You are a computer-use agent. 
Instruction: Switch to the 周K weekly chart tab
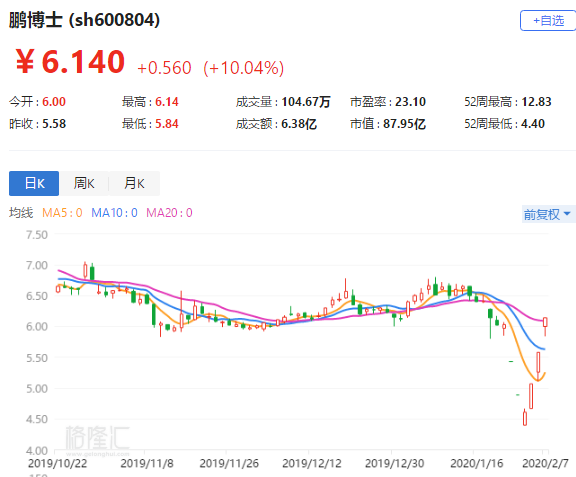[x=84, y=183]
